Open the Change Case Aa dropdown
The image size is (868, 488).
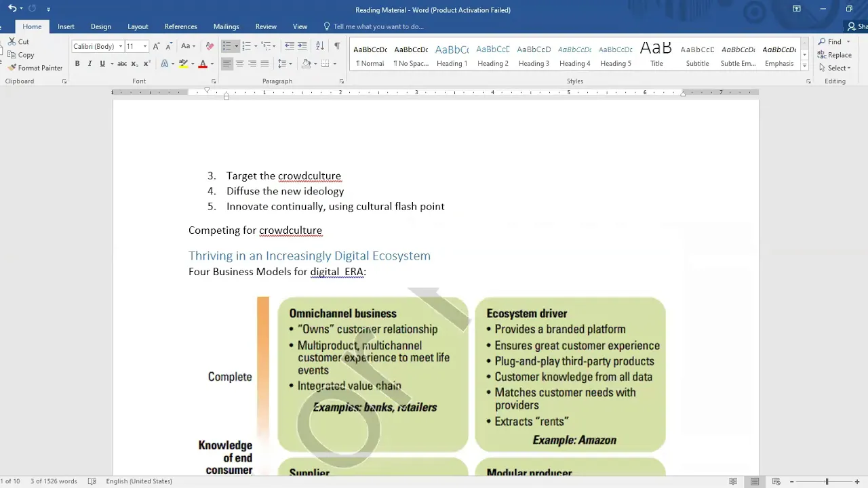(x=188, y=46)
